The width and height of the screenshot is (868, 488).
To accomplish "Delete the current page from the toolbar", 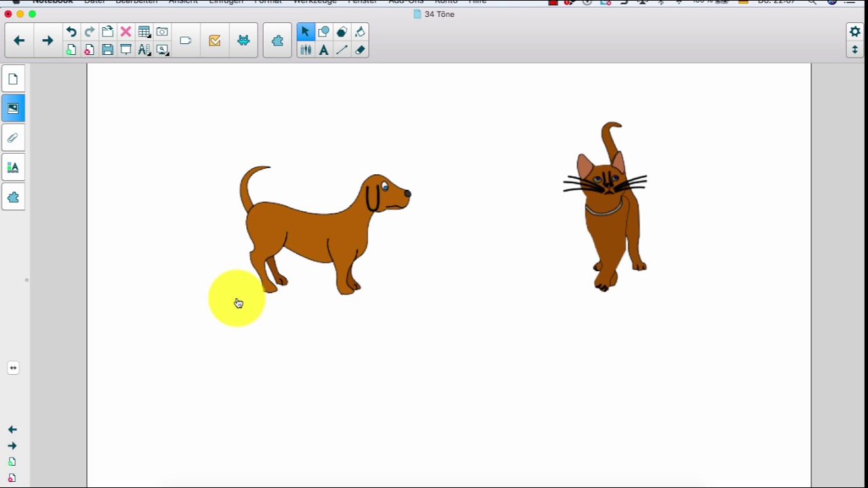I will (x=90, y=49).
